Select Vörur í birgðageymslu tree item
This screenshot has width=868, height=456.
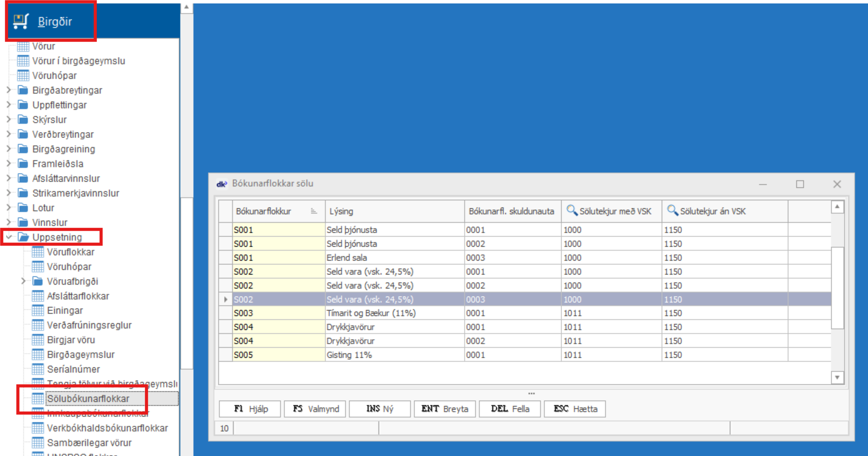click(x=78, y=61)
